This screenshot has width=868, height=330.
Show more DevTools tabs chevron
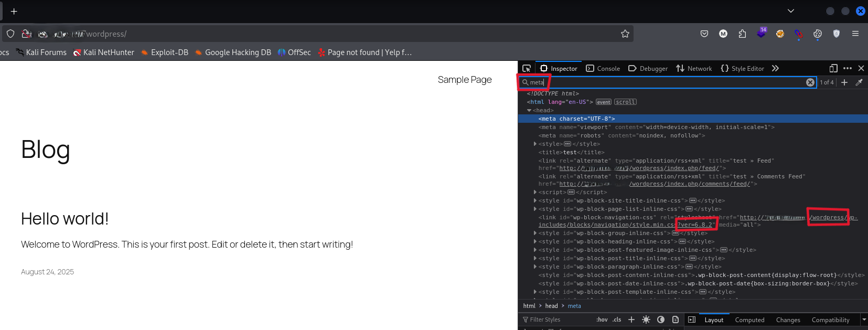click(775, 68)
